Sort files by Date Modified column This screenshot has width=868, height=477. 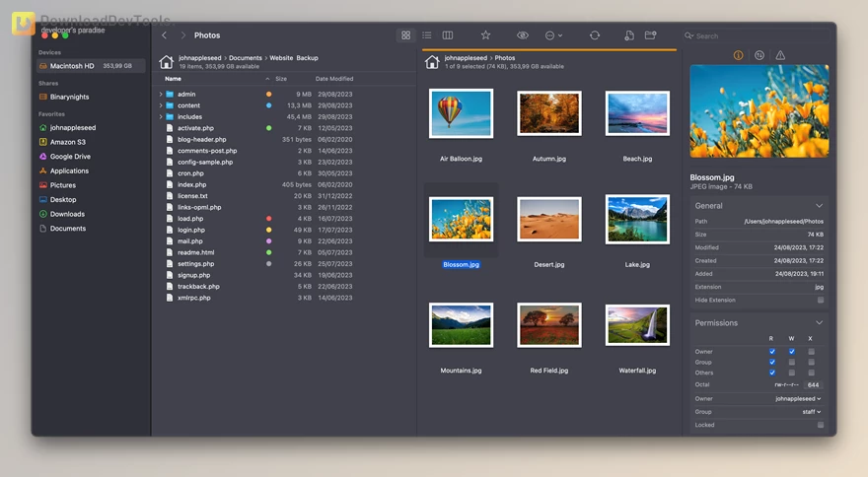pos(334,79)
